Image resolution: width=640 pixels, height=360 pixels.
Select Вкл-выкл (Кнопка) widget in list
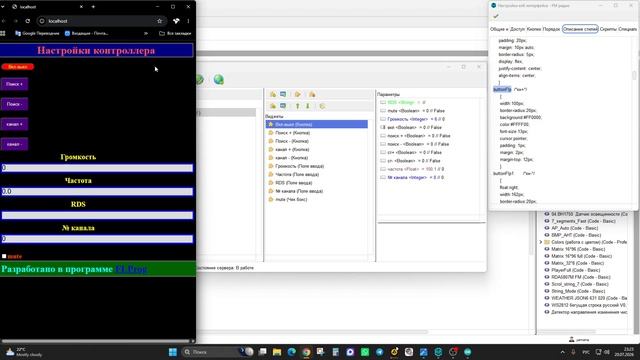click(x=317, y=124)
